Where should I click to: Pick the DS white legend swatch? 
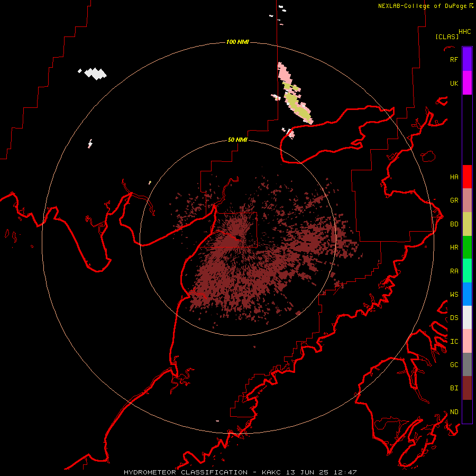pos(467,317)
